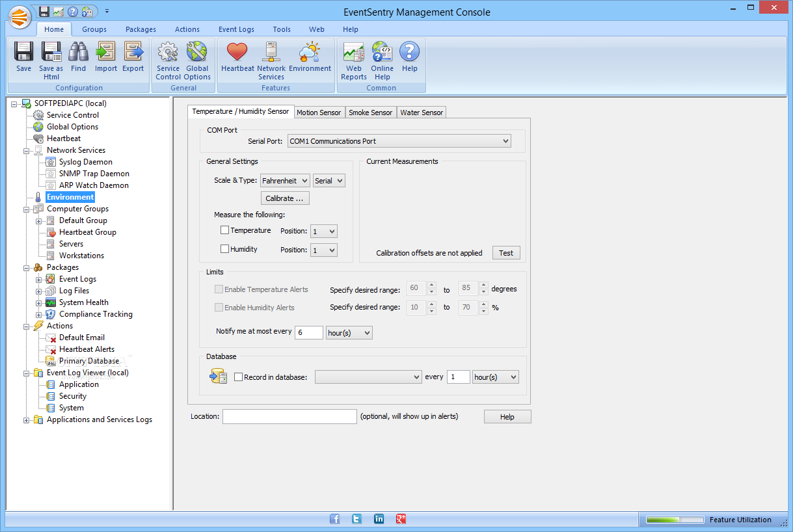The width and height of the screenshot is (793, 532).
Task: Click the Calibrate button
Action: 284,198
